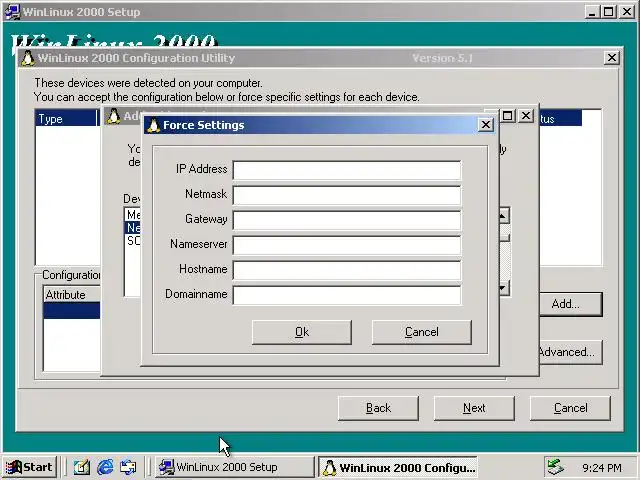Click the system tray network icon

(x=556, y=467)
